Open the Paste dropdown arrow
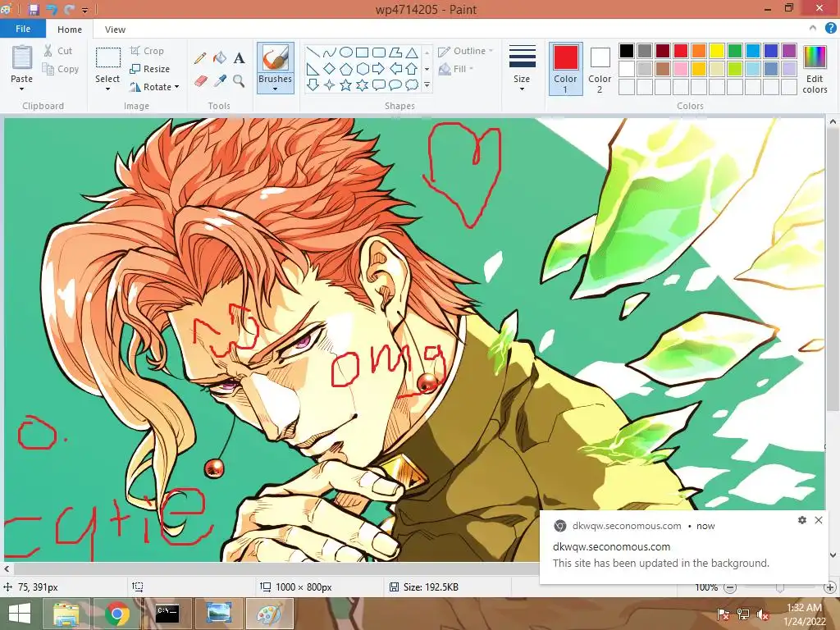The image size is (840, 630). click(x=22, y=89)
